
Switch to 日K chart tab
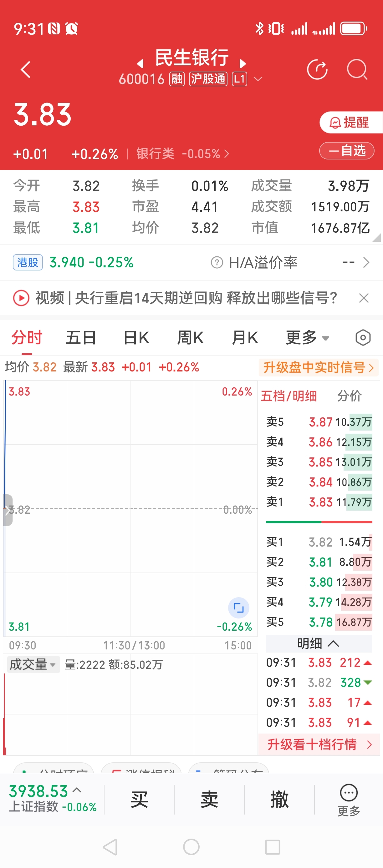[136, 338]
